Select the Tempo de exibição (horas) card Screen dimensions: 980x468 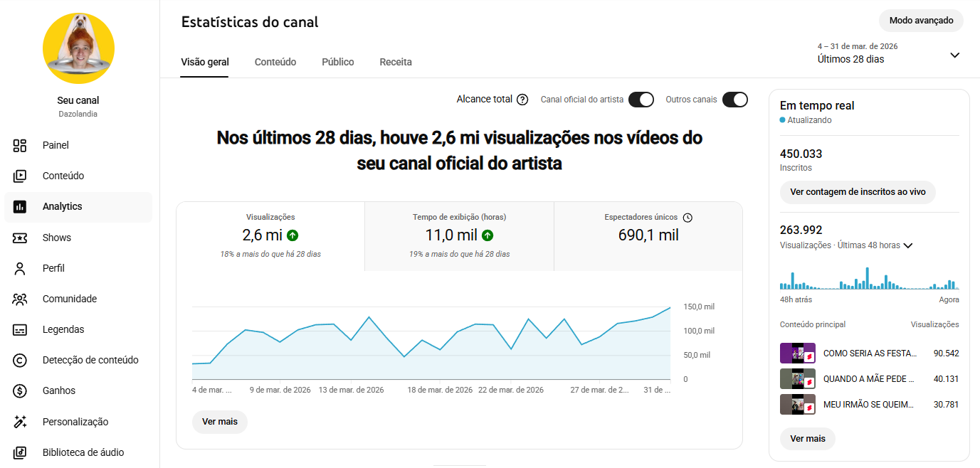pos(459,236)
